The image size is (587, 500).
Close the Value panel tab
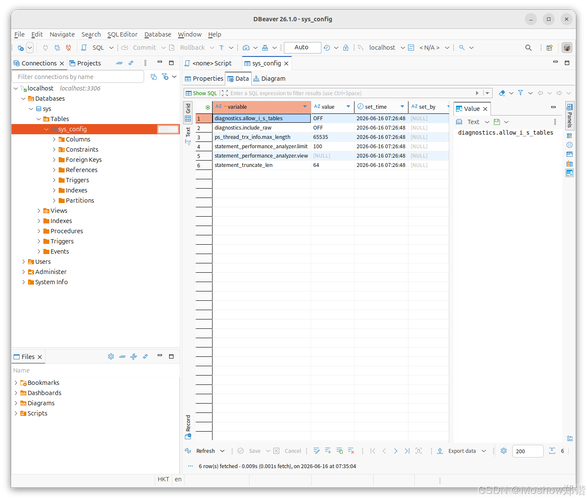[x=485, y=109]
